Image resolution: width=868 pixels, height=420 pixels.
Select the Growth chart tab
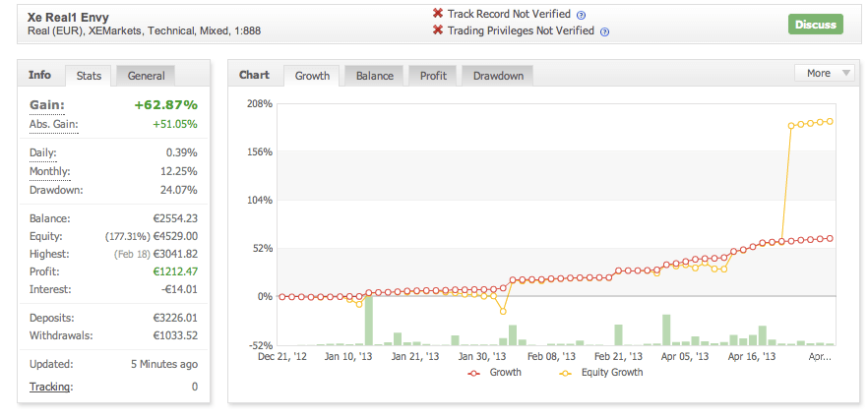coord(312,76)
